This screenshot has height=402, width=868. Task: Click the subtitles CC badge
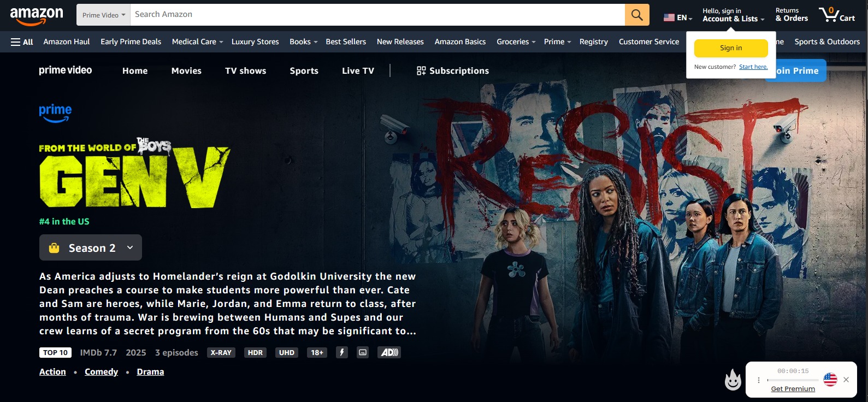point(363,352)
